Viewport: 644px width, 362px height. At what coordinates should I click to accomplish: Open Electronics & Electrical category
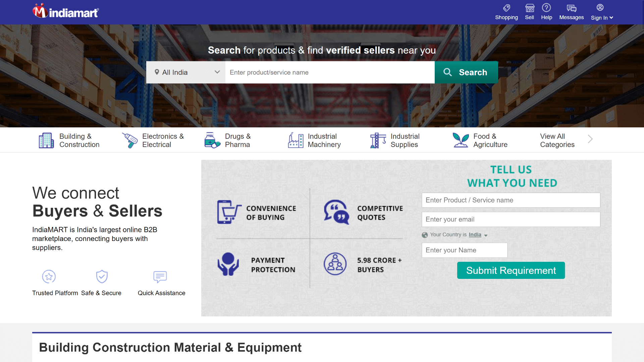coord(153,140)
